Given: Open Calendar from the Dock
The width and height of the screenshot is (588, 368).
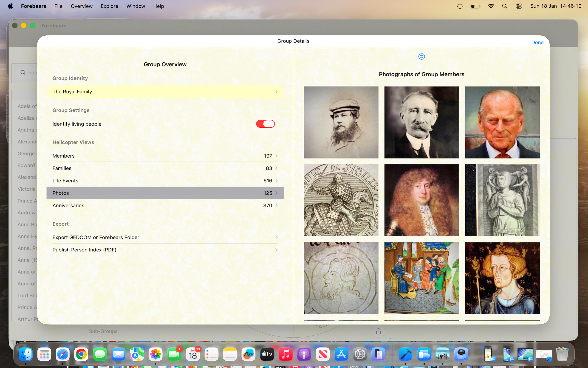Looking at the screenshot, I should pyautogui.click(x=193, y=354).
